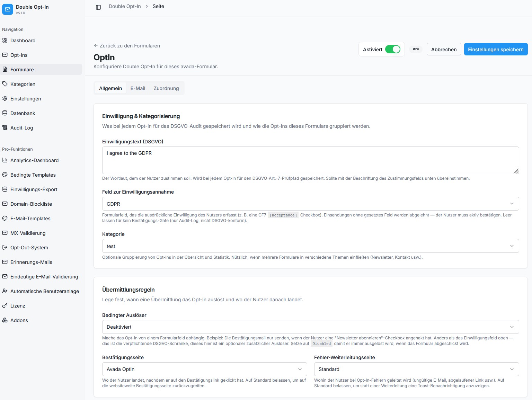Open Datenbank in the navigation

(x=42, y=113)
